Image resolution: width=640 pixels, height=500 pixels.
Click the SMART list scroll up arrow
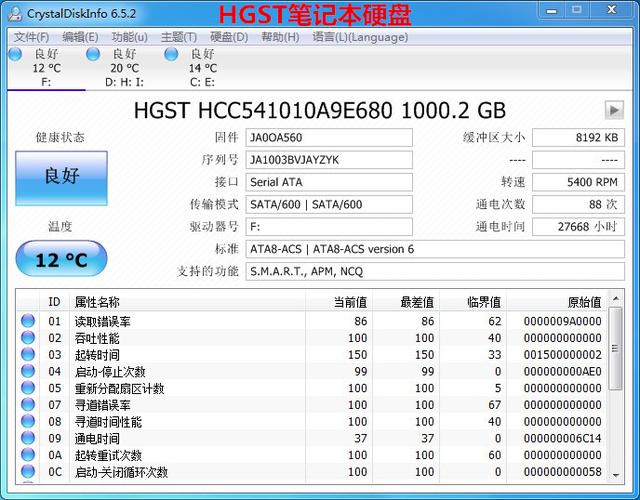click(x=616, y=299)
